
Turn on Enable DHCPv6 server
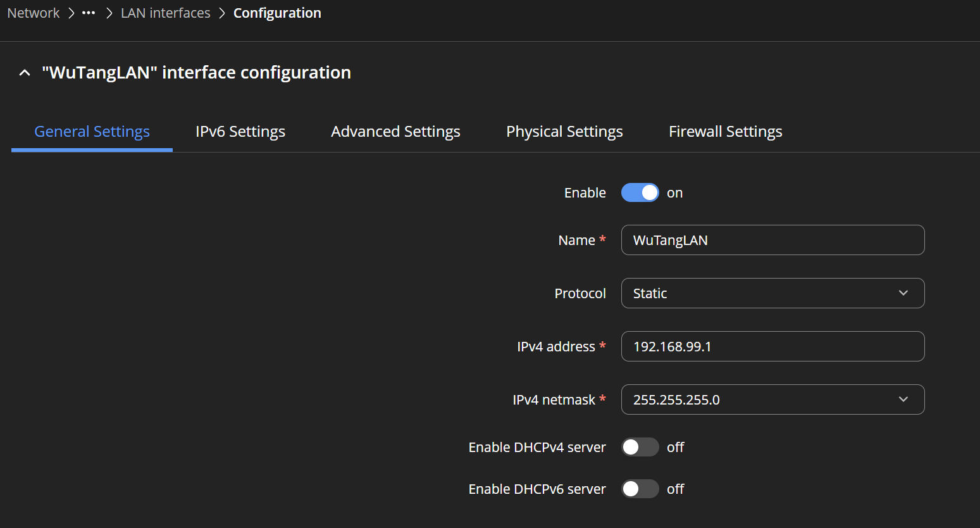pos(640,489)
